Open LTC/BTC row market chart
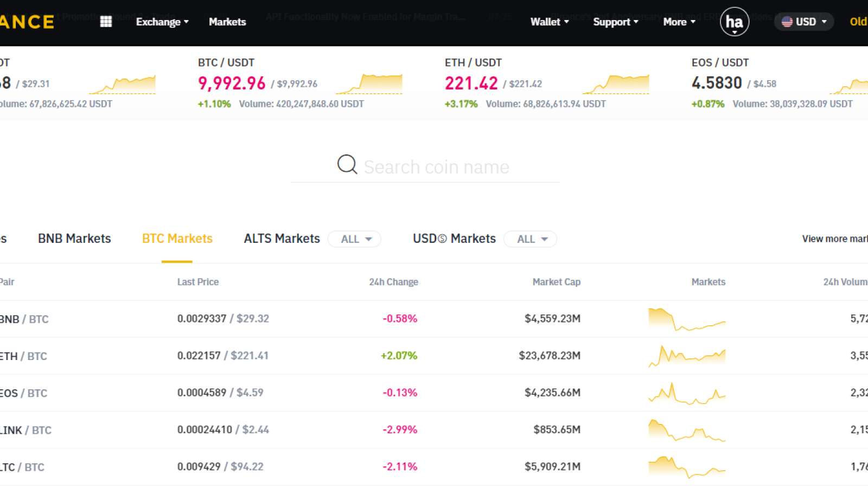This screenshot has width=868, height=488. (x=687, y=467)
